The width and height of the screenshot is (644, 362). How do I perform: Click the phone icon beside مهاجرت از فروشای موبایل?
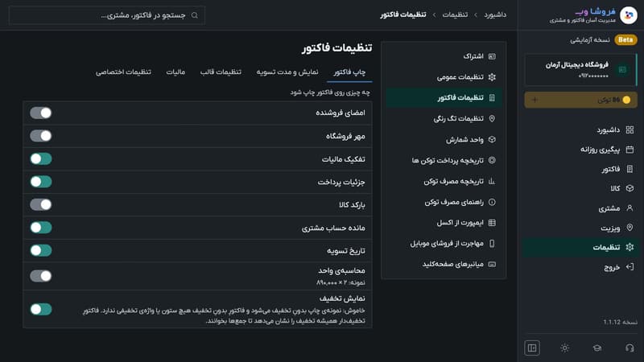(492, 244)
